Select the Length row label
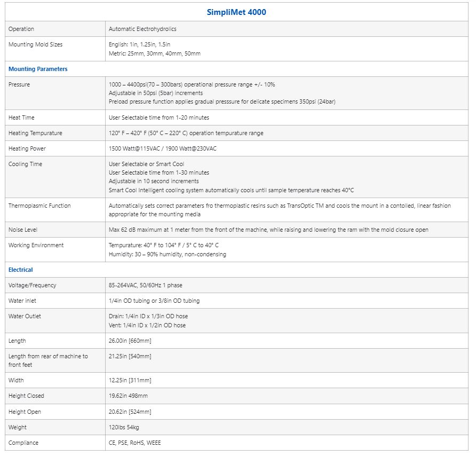Image resolution: width=476 pixels, height=456 pixels. click(17, 341)
